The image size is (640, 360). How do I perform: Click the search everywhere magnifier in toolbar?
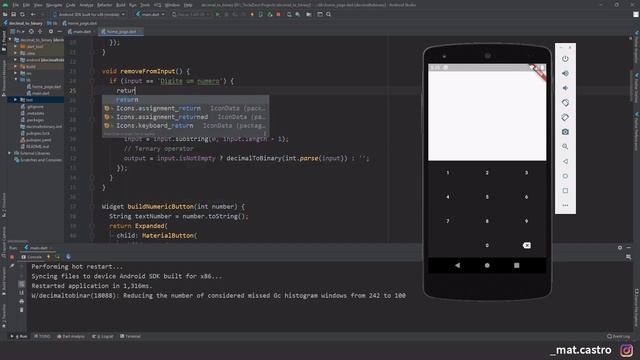[329, 14]
